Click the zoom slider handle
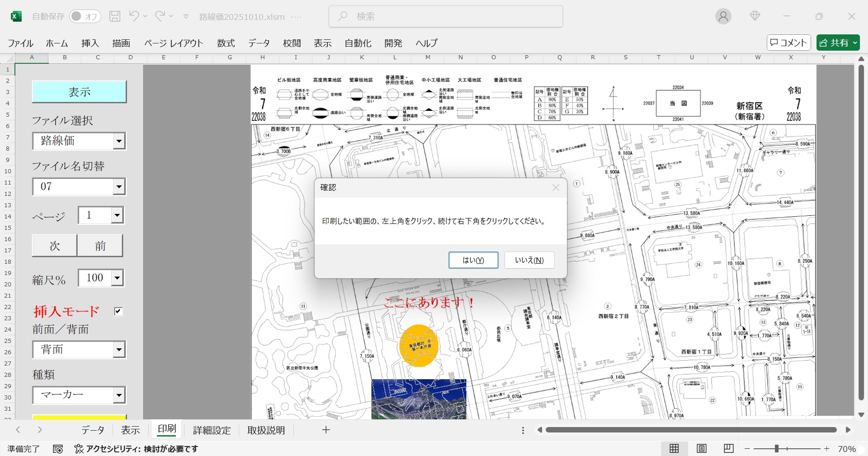The image size is (868, 456). 776,448
